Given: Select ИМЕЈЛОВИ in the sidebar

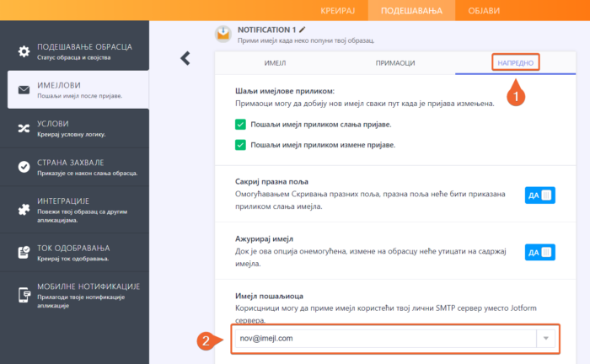Looking at the screenshot, I should click(78, 90).
